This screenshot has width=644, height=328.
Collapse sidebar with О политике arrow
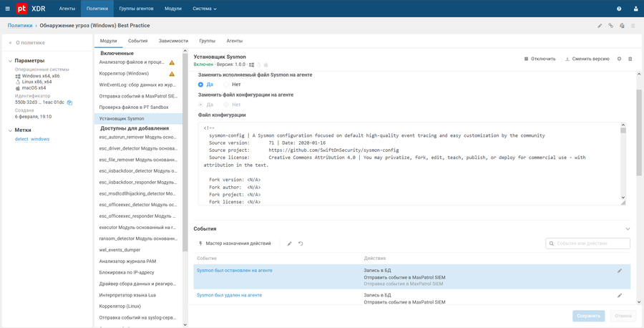(10, 43)
